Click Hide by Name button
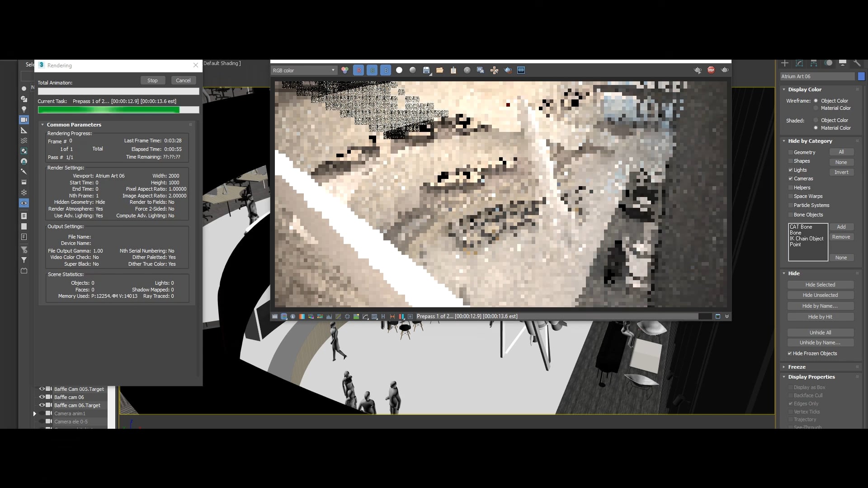Viewport: 868px width, 488px height. [x=820, y=306]
